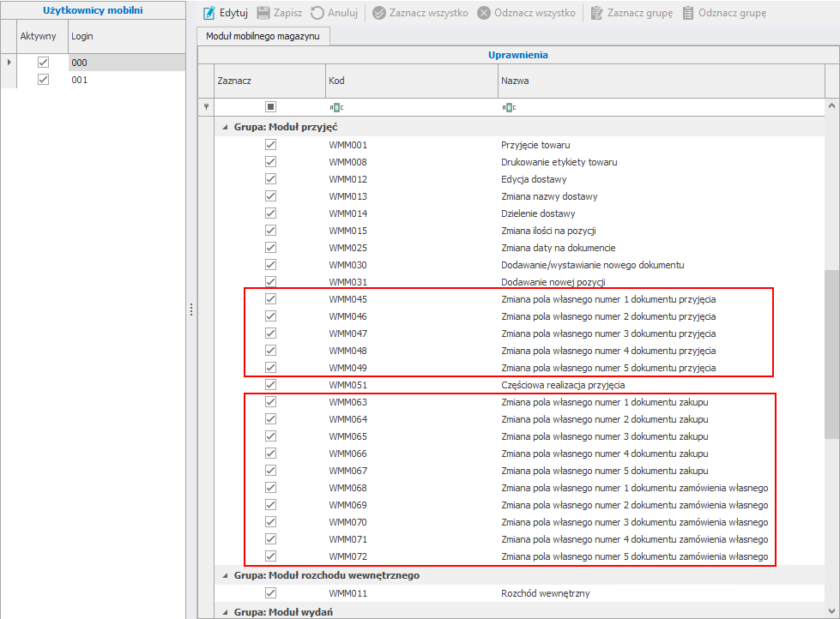Toggle checkbox for WMM051 Częściowa realizacja przyjęcia
The width and height of the screenshot is (840, 619).
point(270,385)
